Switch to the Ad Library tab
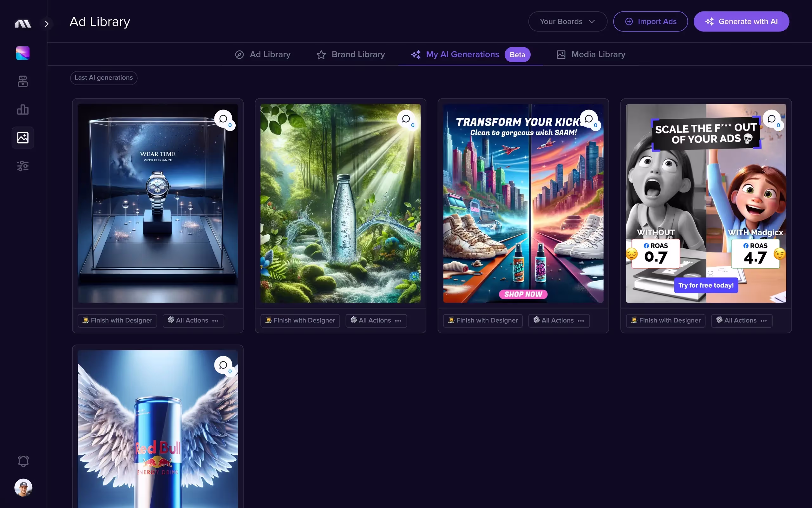This screenshot has height=508, width=812. click(263, 54)
